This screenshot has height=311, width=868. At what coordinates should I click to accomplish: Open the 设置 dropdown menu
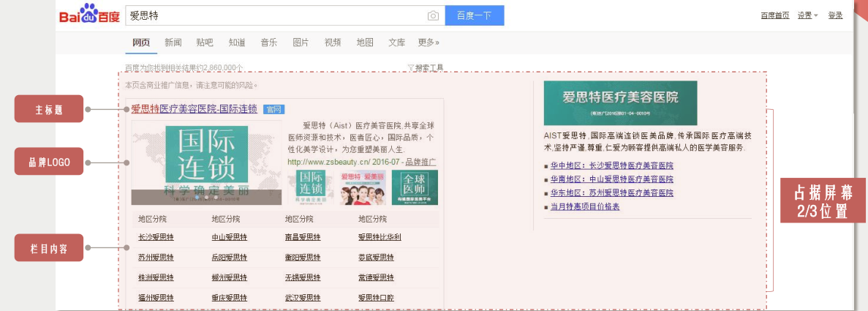807,15
